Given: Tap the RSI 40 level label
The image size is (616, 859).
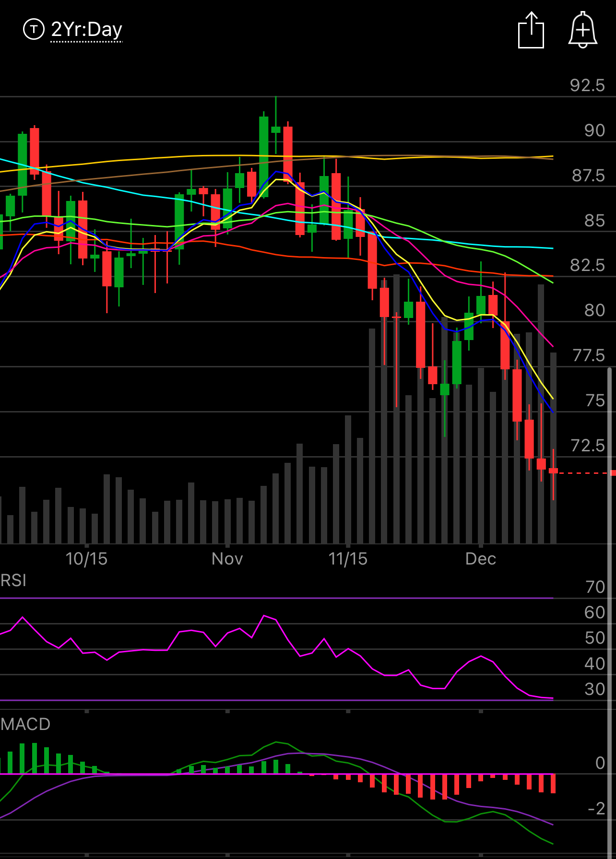Looking at the screenshot, I should pos(595,664).
